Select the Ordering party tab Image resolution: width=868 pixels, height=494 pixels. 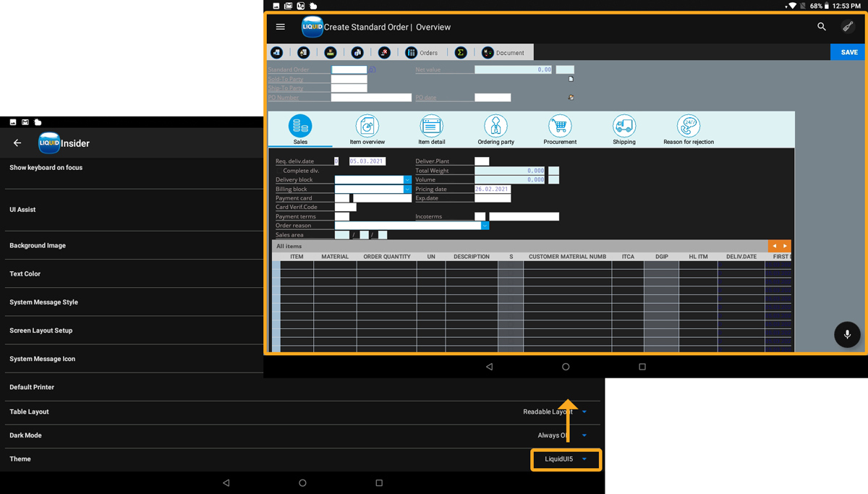tap(495, 130)
